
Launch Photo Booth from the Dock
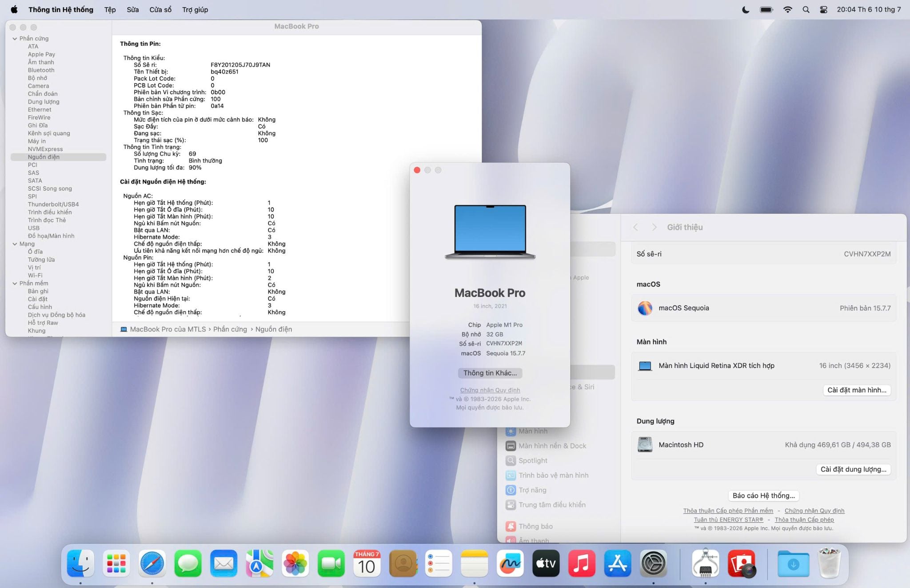pos(742,563)
